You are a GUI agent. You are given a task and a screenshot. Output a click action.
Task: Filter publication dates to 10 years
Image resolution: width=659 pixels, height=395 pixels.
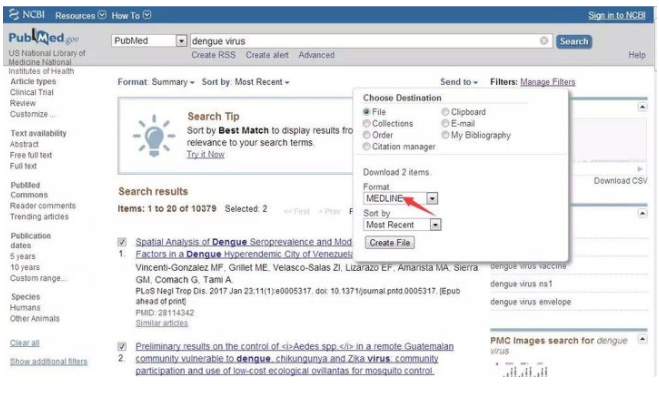[x=25, y=267]
